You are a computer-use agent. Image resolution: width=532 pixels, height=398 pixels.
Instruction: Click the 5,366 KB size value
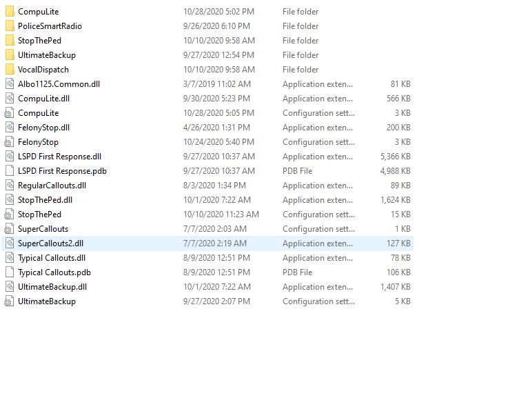[x=396, y=157]
